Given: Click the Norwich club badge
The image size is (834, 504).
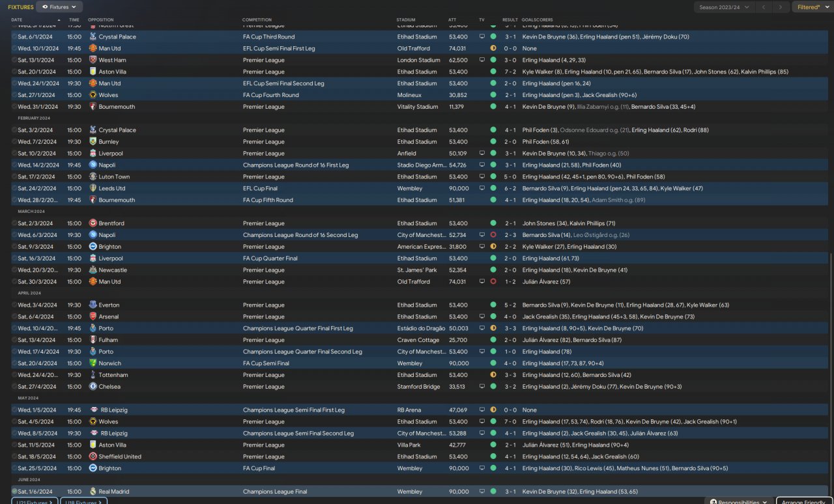Looking at the screenshot, I should (x=93, y=363).
